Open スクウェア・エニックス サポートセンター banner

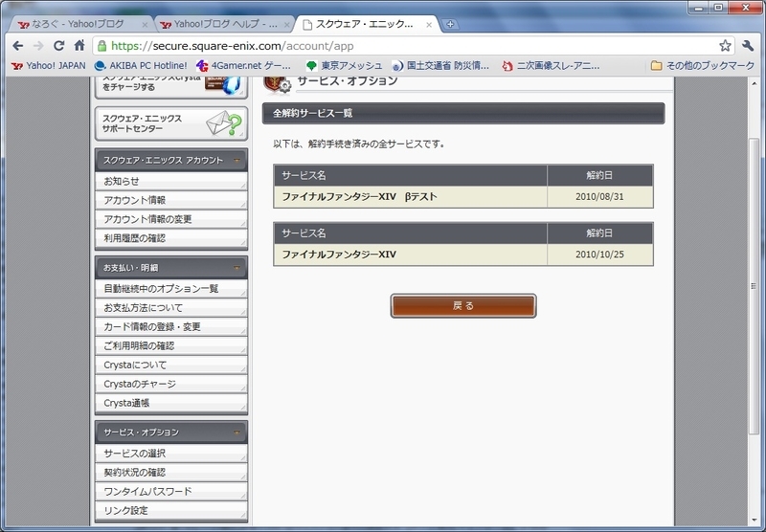[x=171, y=124]
